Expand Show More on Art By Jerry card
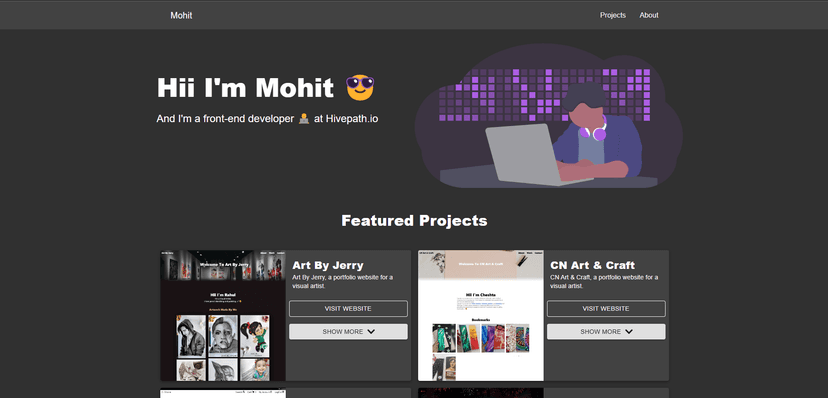The width and height of the screenshot is (828, 398). pos(348,331)
